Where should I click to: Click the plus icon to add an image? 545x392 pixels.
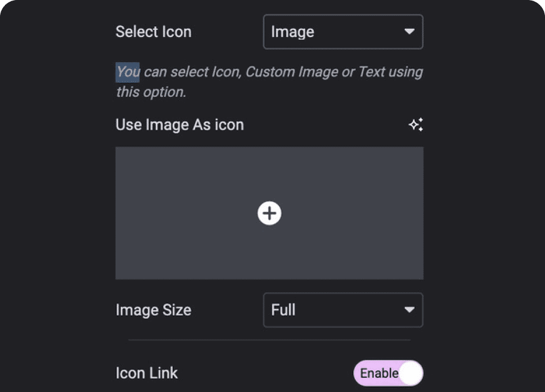[269, 213]
